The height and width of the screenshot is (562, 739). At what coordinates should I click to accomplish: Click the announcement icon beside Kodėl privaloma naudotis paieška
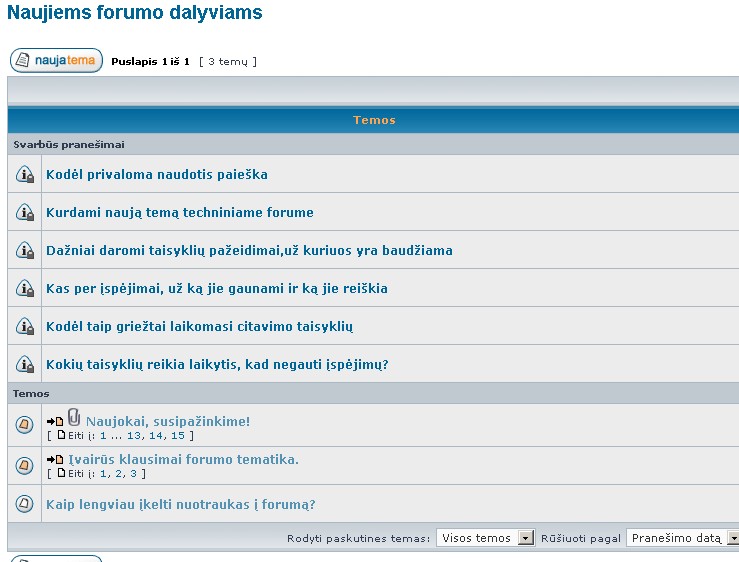coord(26,175)
